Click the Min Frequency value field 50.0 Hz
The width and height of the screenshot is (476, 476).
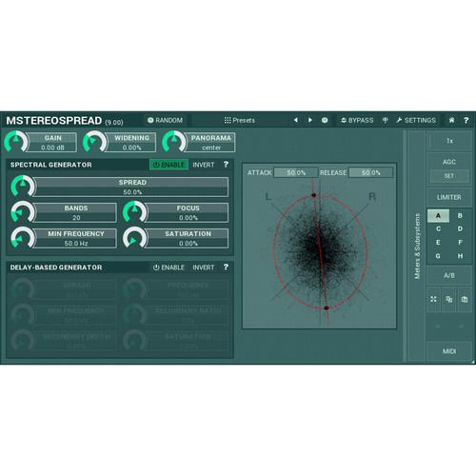pos(76,244)
